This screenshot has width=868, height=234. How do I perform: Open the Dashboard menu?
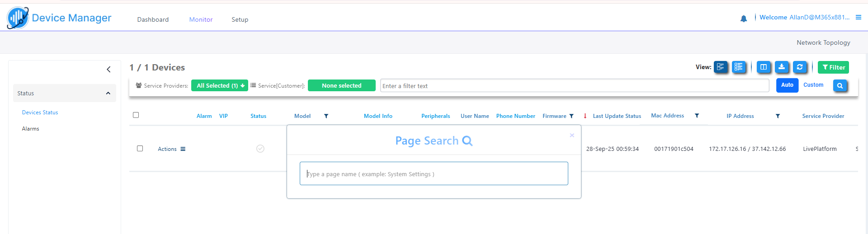[153, 19]
